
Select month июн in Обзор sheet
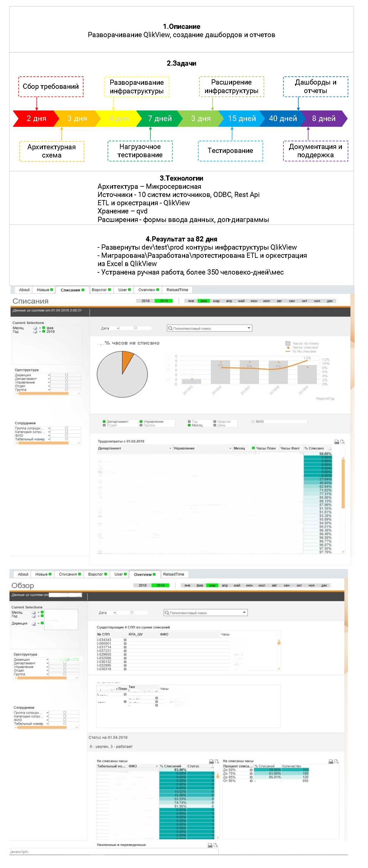click(x=249, y=585)
